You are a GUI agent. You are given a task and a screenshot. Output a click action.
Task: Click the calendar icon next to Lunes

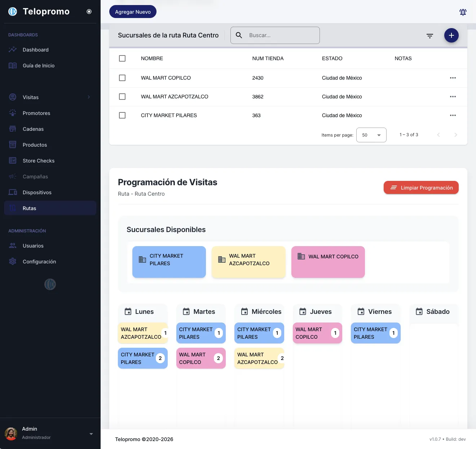(128, 312)
